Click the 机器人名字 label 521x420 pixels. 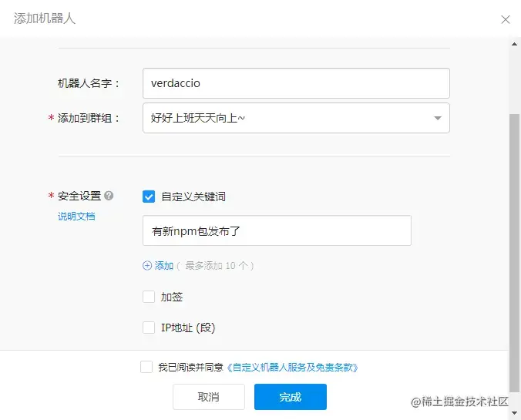point(89,83)
